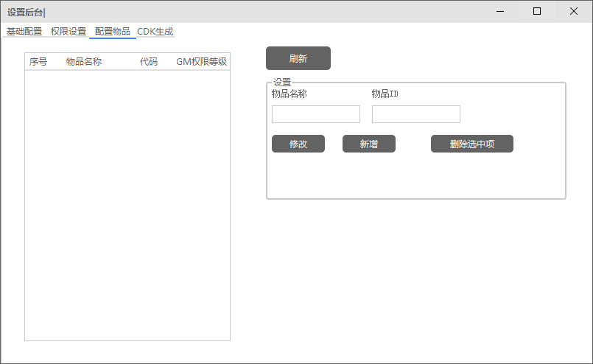Close the 设置后台 window
Image resolution: width=593 pixels, height=364 pixels.
click(574, 11)
